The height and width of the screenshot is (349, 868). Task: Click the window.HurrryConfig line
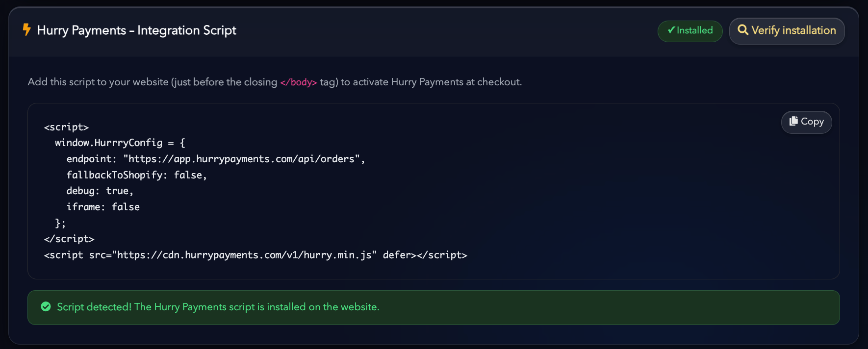(x=120, y=143)
